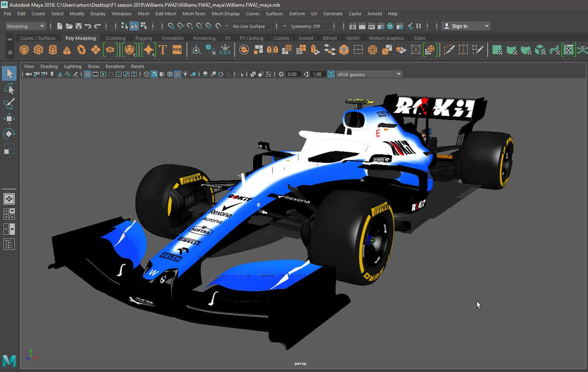This screenshot has width=588, height=372.
Task: Select the Paint Selection tool
Action: point(9,103)
